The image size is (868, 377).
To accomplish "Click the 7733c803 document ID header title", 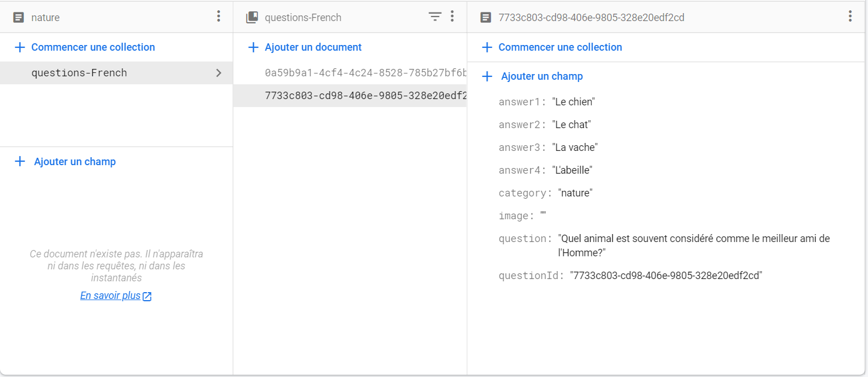I will coord(591,18).
